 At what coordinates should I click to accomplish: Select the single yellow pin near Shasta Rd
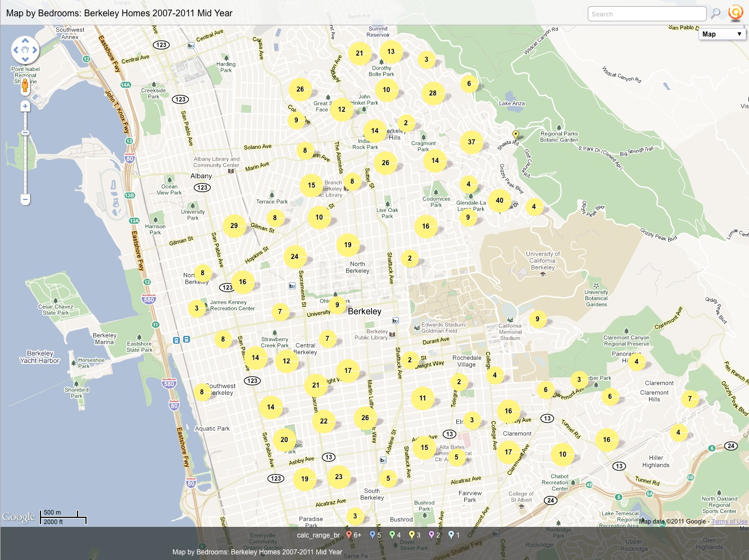click(516, 135)
